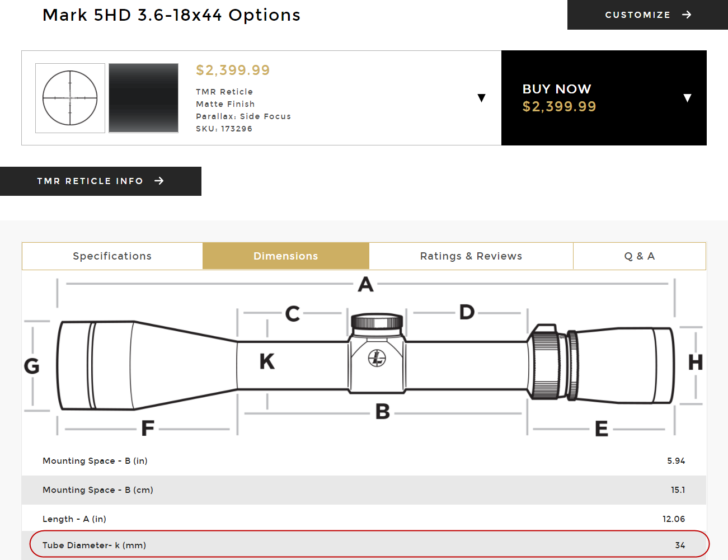The width and height of the screenshot is (728, 560).
Task: Expand the Buy Now dropdown arrow
Action: (x=688, y=98)
